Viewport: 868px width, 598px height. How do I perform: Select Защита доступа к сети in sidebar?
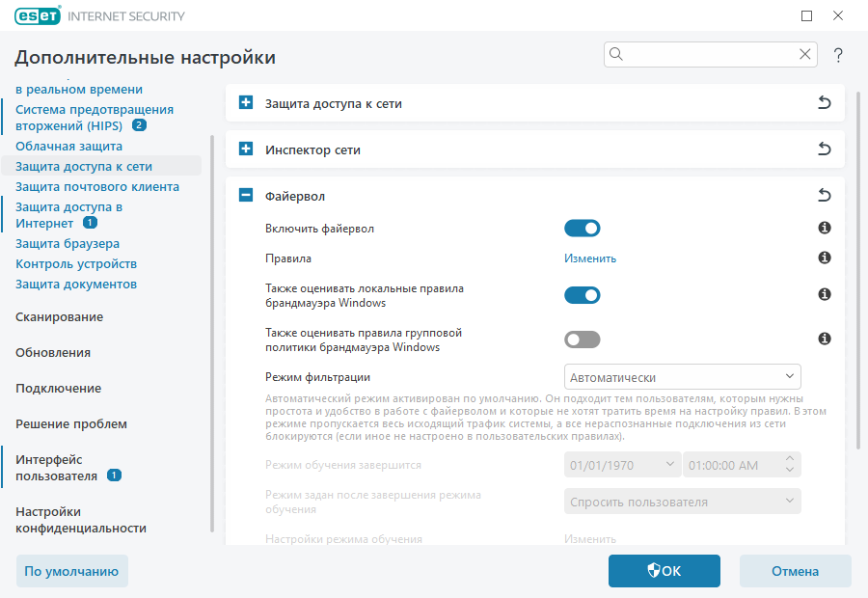point(101,166)
